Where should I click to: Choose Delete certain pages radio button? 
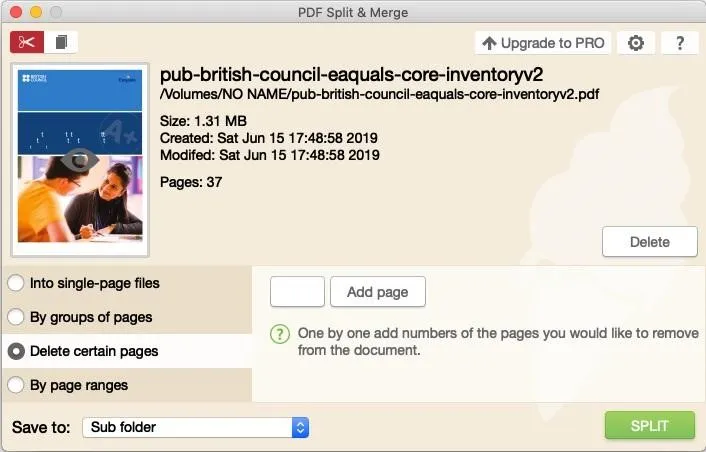(16, 351)
